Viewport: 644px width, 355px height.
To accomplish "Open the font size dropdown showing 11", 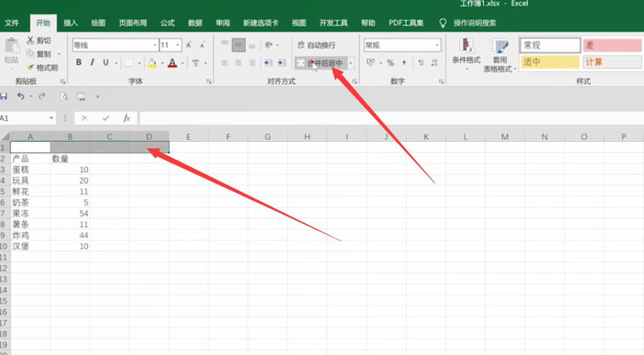I will (x=178, y=45).
